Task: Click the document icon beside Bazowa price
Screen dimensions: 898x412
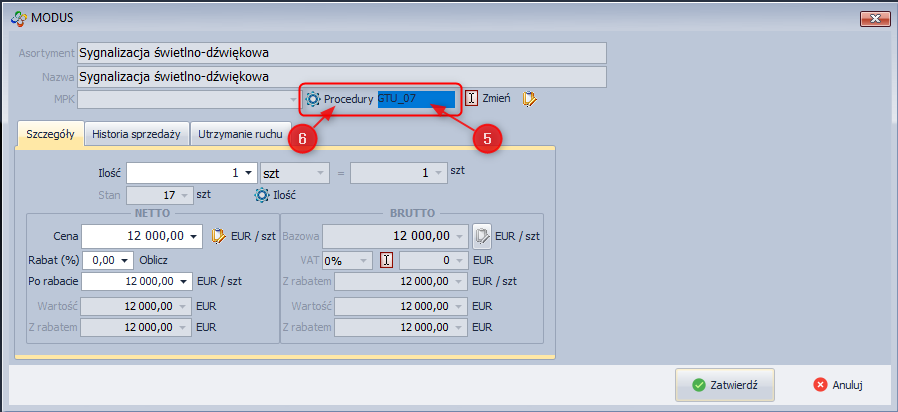Action: pos(482,236)
